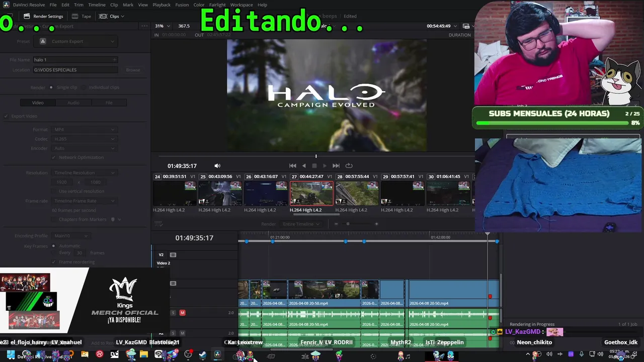The image size is (644, 362).
Task: Open the Windows Start menu
Action: coord(11,355)
